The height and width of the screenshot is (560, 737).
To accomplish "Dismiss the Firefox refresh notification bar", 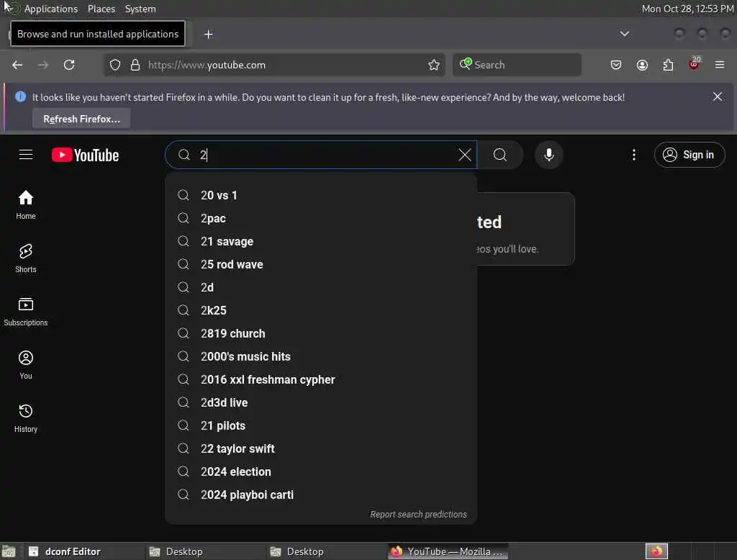I will [x=718, y=97].
